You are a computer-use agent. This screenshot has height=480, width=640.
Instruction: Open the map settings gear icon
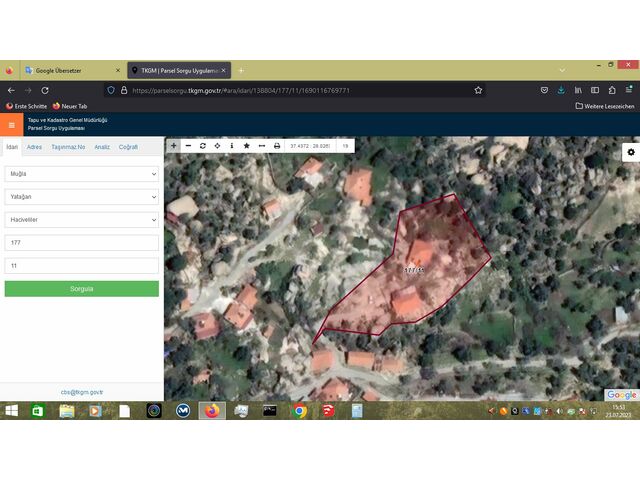[630, 152]
